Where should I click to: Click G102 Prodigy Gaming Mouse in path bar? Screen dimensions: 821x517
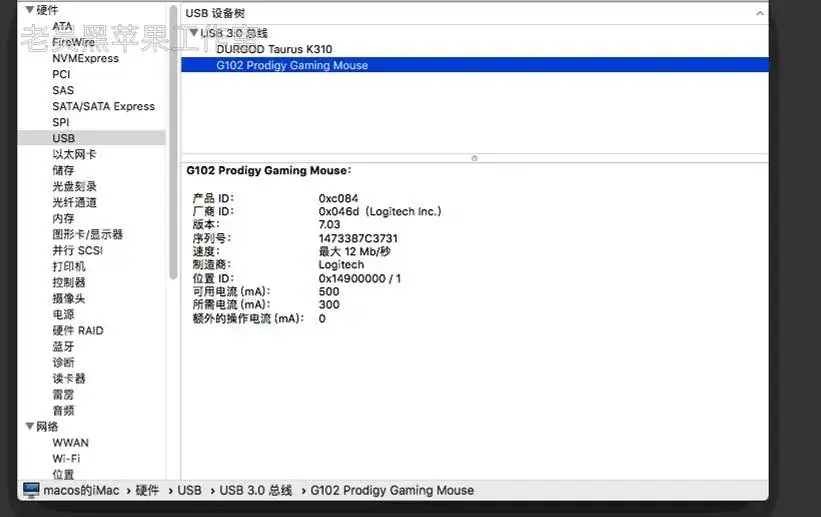pyautogui.click(x=392, y=490)
